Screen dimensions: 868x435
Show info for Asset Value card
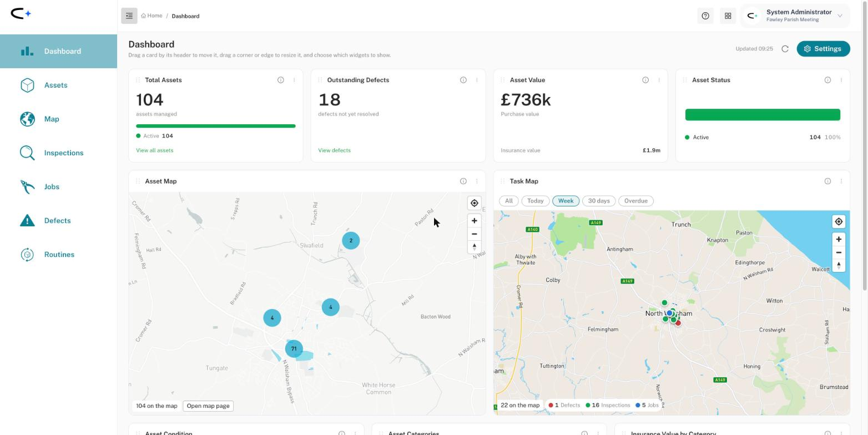pos(645,80)
